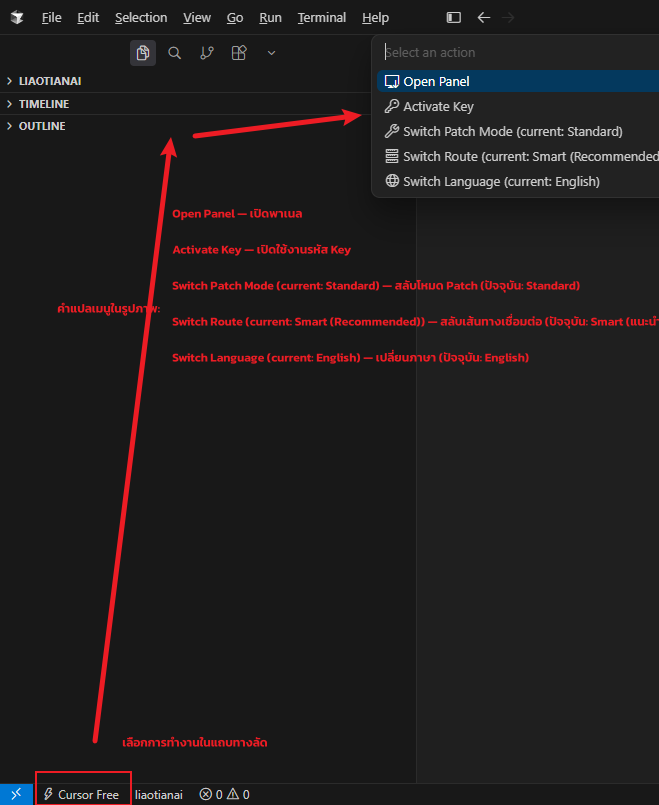
Task: Open the Selection menu
Action: [141, 17]
